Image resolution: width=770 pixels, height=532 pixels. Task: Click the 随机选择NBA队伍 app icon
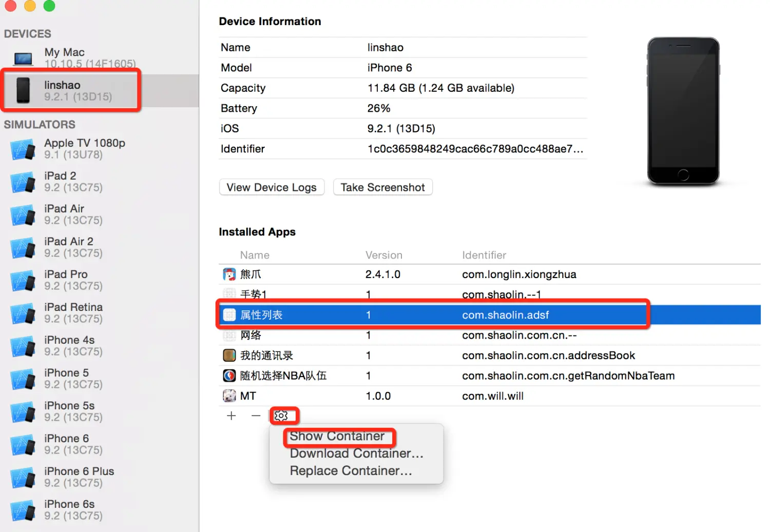pyautogui.click(x=229, y=376)
